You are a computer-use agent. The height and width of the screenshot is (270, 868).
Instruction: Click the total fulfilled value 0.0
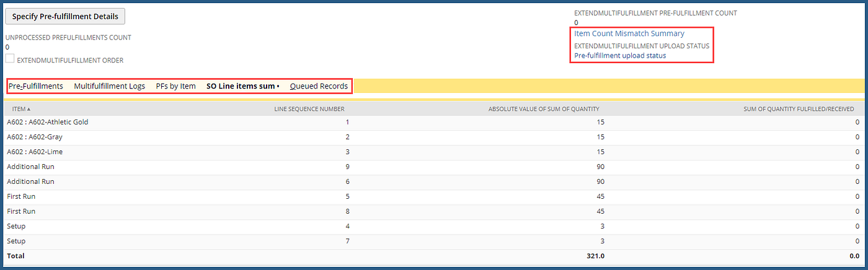pos(854,255)
